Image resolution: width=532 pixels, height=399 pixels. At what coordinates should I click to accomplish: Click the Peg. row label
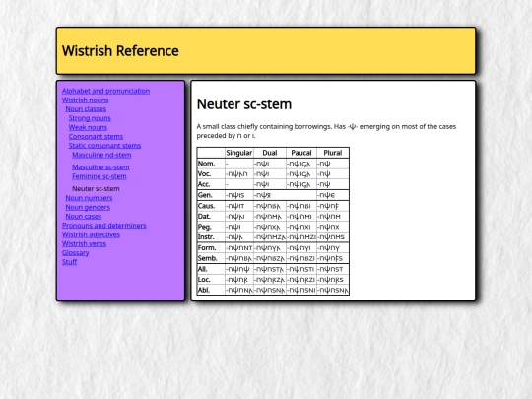[211, 227]
